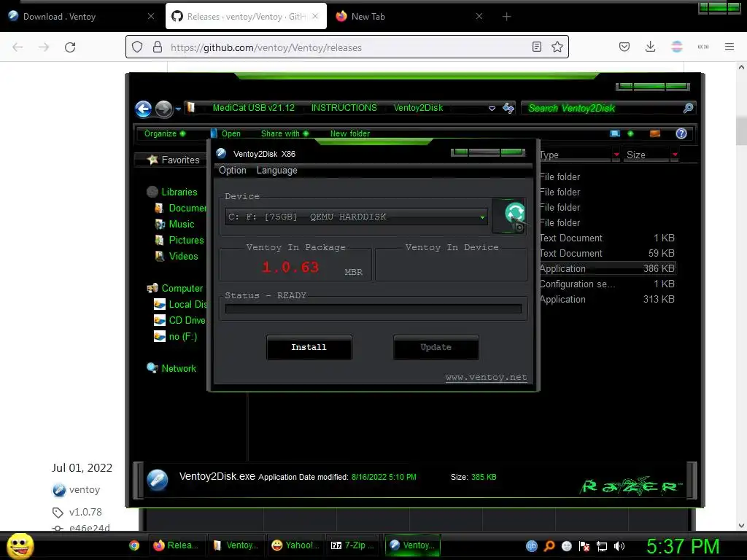The height and width of the screenshot is (560, 747).
Task: Select the 313 KB Application row
Action: [x=607, y=299]
